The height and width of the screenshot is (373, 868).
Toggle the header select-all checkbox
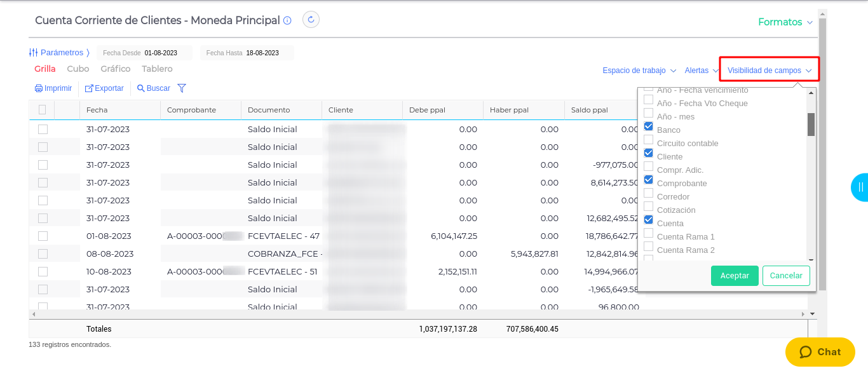[x=42, y=110]
